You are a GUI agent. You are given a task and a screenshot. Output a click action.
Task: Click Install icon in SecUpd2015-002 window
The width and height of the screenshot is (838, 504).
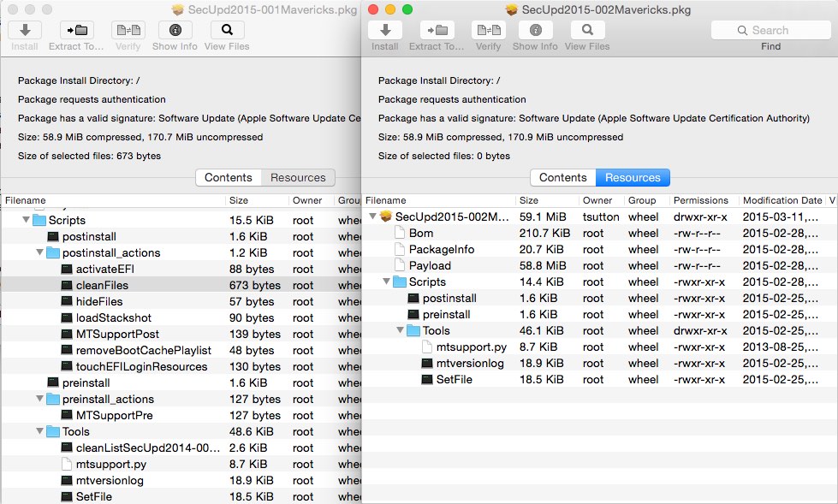coord(385,30)
